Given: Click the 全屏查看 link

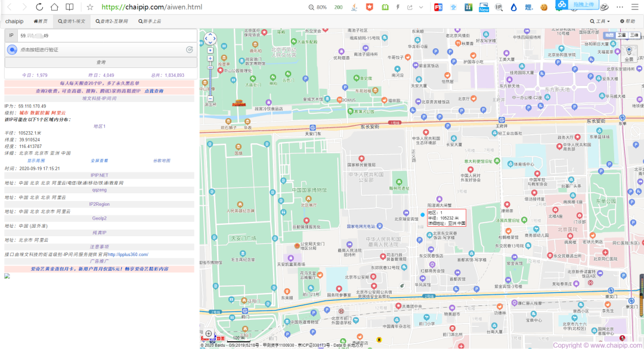Looking at the screenshot, I should 99,160.
